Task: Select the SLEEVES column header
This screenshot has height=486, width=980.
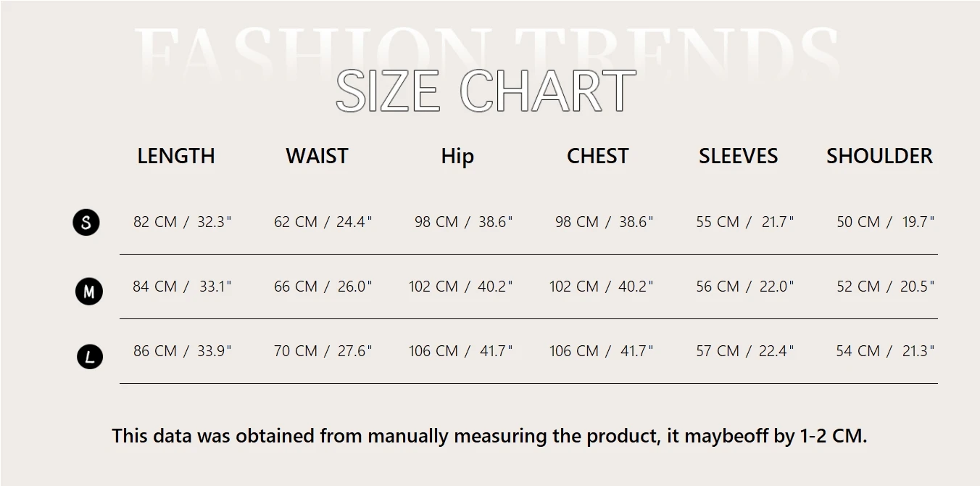Action: click(738, 156)
